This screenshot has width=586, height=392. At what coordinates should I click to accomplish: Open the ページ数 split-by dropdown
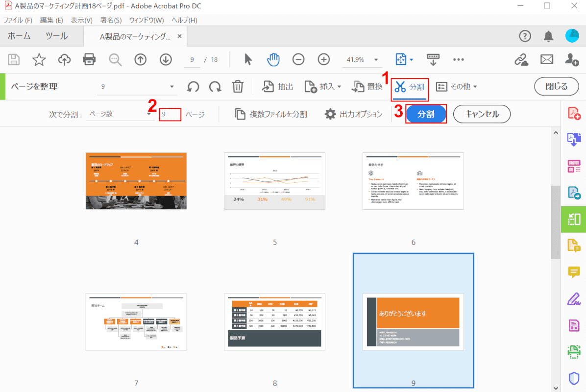coord(120,114)
